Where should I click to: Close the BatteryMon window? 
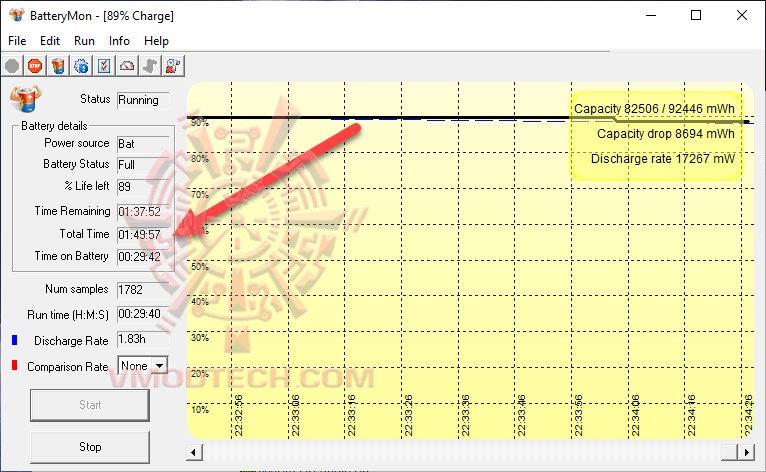(x=742, y=15)
